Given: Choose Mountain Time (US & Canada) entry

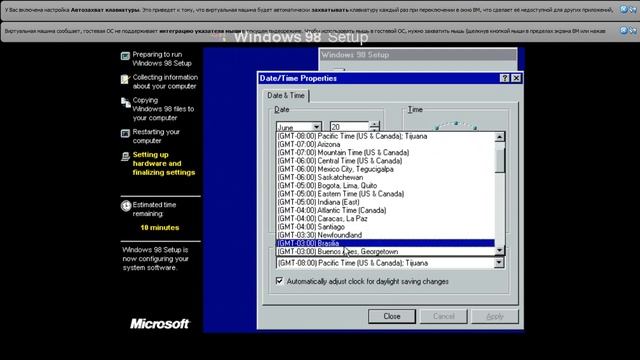Looking at the screenshot, I should pos(385,153).
